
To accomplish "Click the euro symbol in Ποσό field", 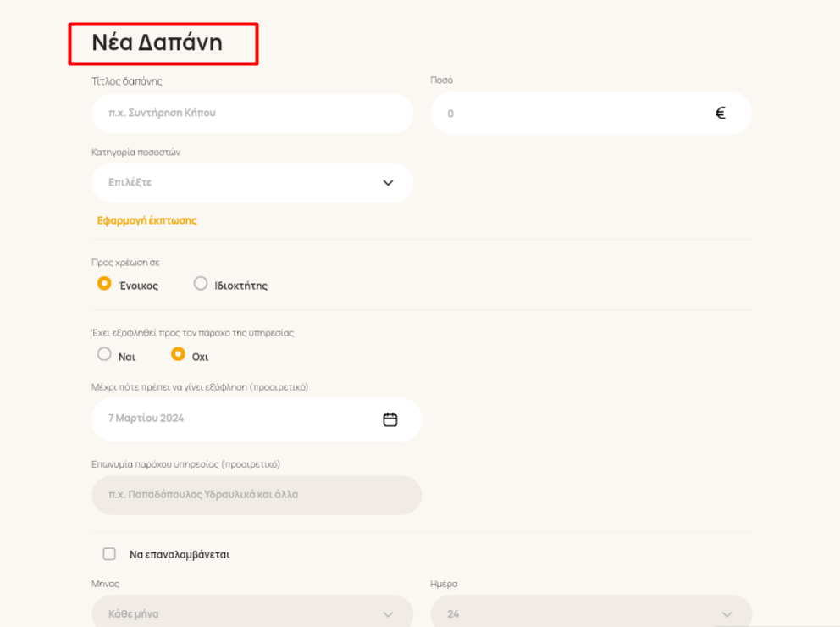I will (721, 113).
